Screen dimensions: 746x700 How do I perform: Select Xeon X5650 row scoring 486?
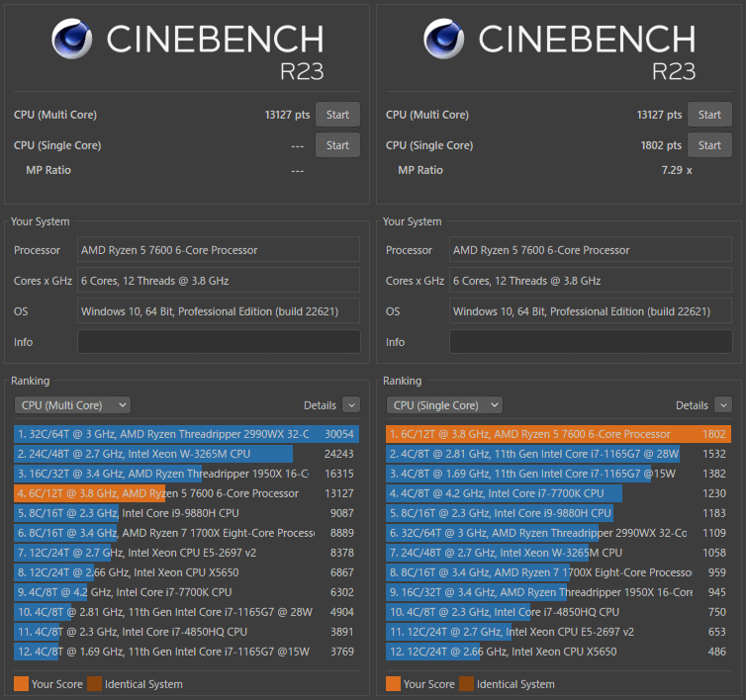point(559,652)
